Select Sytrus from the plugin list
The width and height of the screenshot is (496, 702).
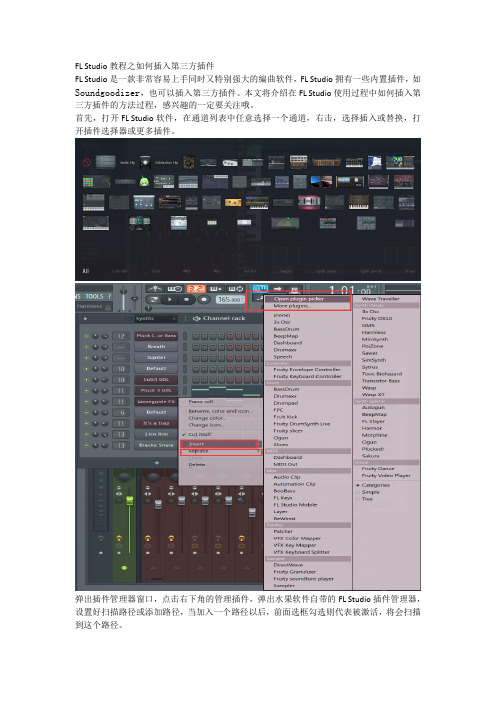(370, 367)
